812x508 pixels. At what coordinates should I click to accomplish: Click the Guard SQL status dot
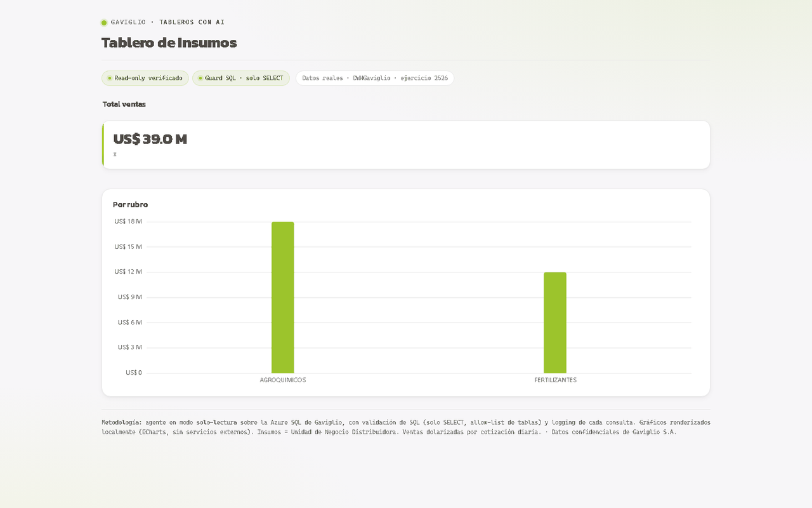click(200, 78)
